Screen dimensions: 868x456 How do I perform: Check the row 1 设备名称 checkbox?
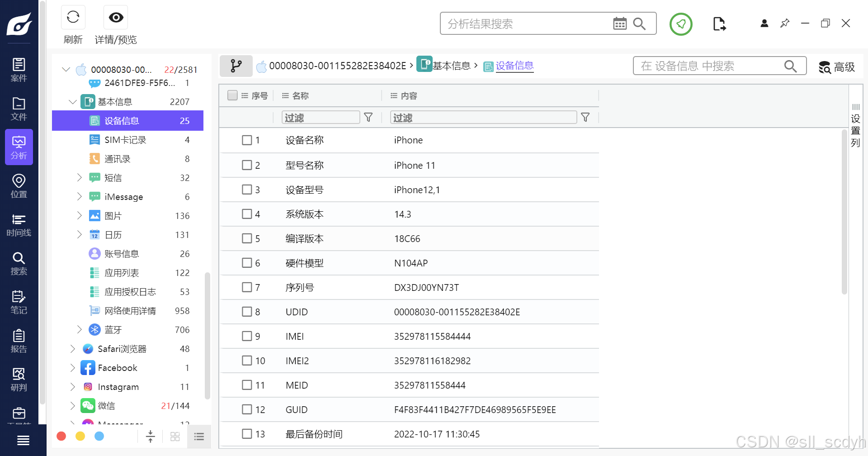click(x=247, y=140)
